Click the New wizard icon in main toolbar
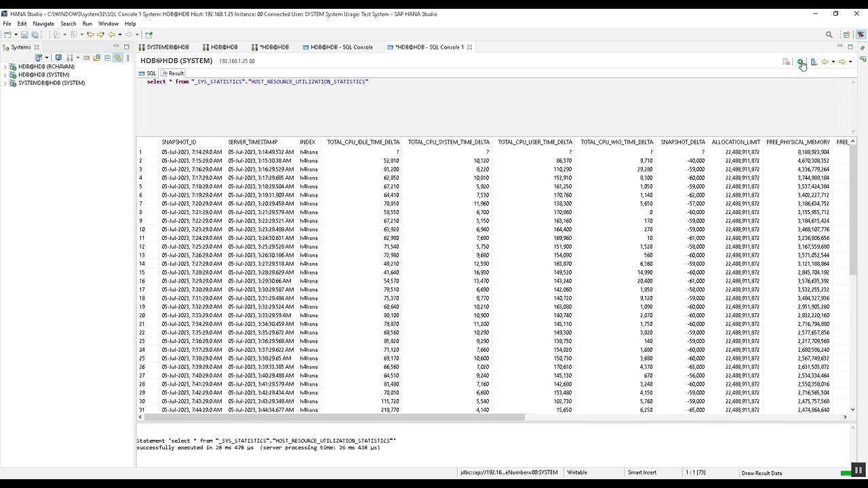This screenshot has height=488, width=868. point(7,35)
